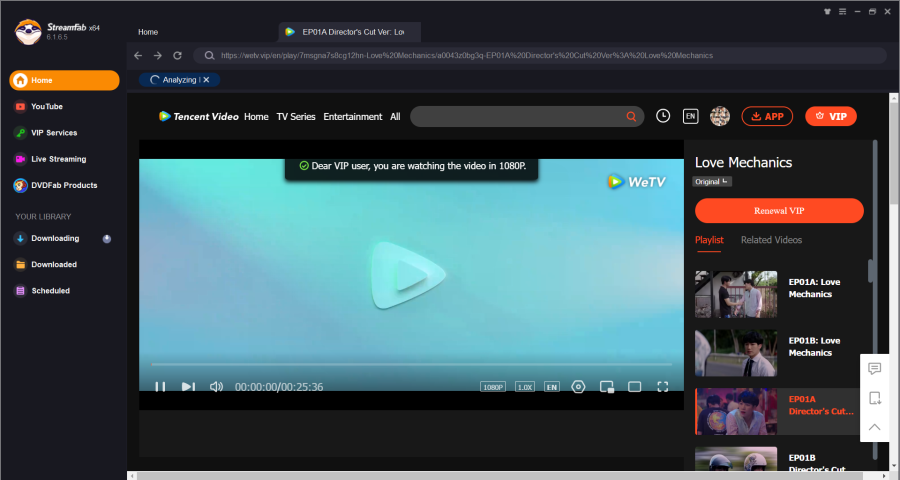Open Scheduled downloads
The height and width of the screenshot is (480, 900).
pos(51,291)
